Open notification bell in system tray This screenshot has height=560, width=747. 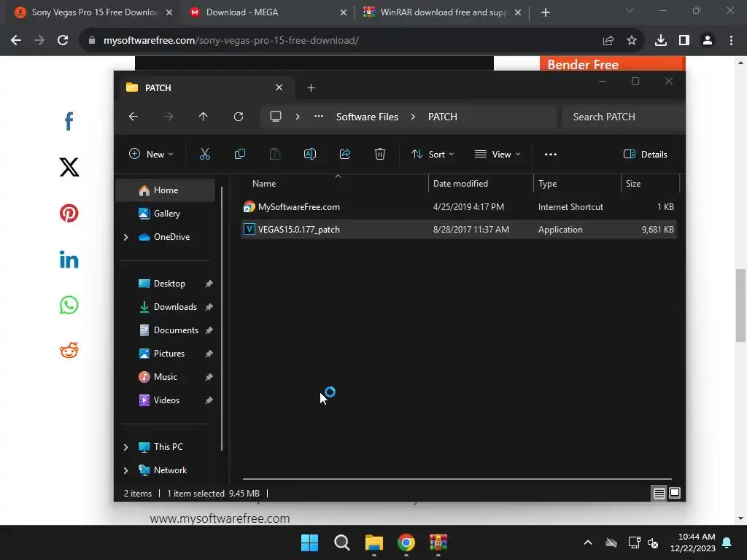pos(727,542)
